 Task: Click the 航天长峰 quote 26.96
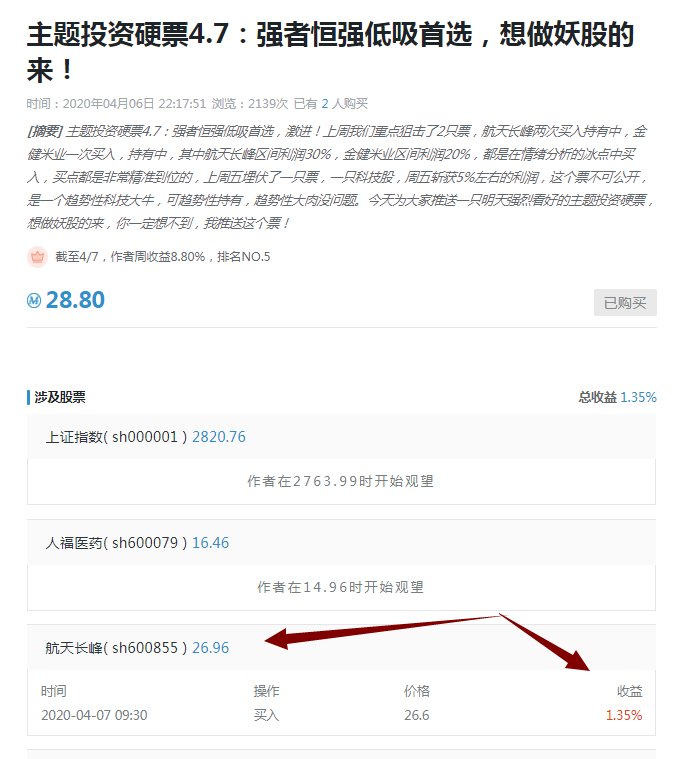point(211,648)
